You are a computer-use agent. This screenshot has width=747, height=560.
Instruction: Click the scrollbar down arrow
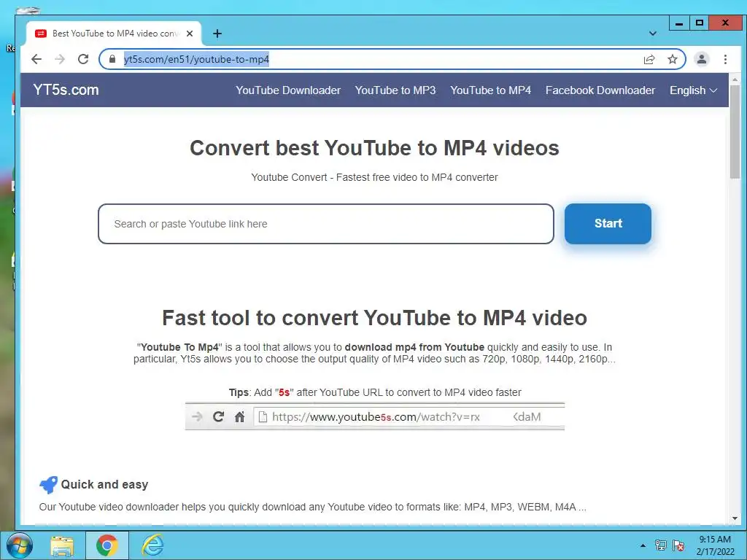[735, 518]
